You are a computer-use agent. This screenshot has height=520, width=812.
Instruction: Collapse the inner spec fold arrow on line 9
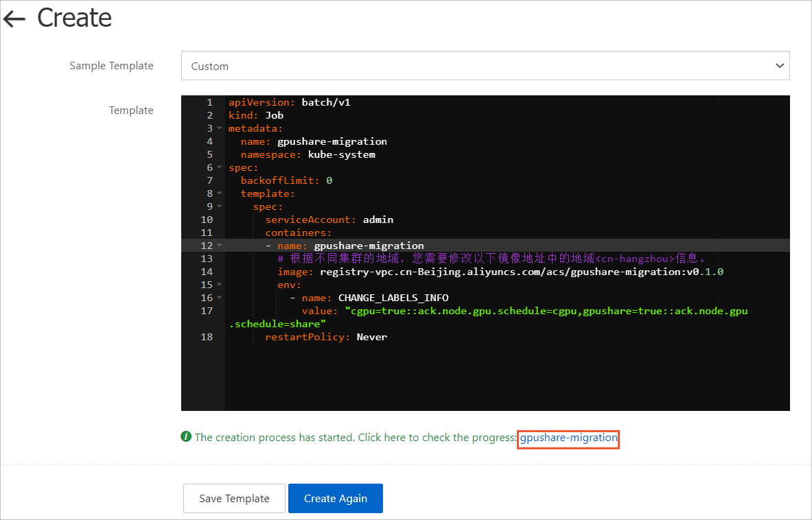tap(220, 206)
